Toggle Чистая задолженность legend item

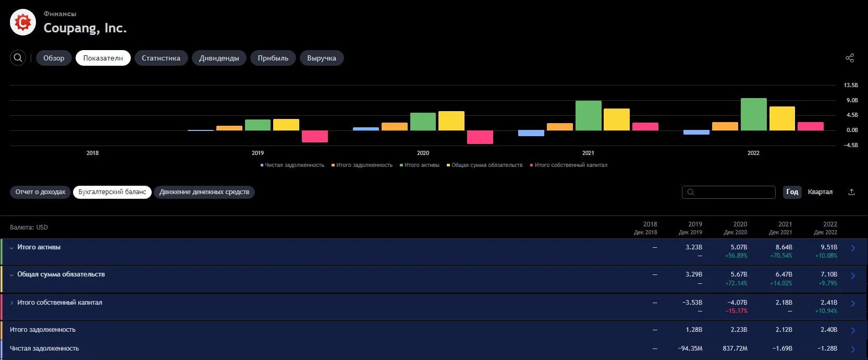[x=292, y=165]
